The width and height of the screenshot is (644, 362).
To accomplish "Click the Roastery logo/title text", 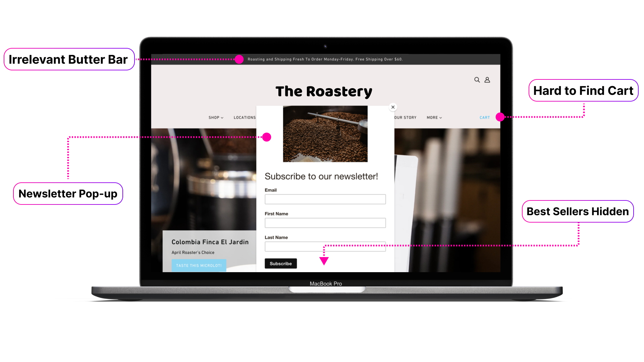I will (324, 91).
